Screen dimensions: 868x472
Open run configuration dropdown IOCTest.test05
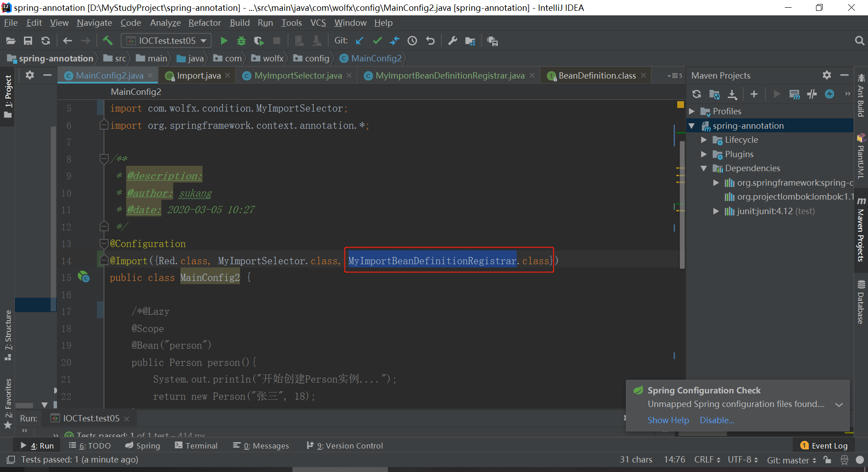(x=166, y=41)
